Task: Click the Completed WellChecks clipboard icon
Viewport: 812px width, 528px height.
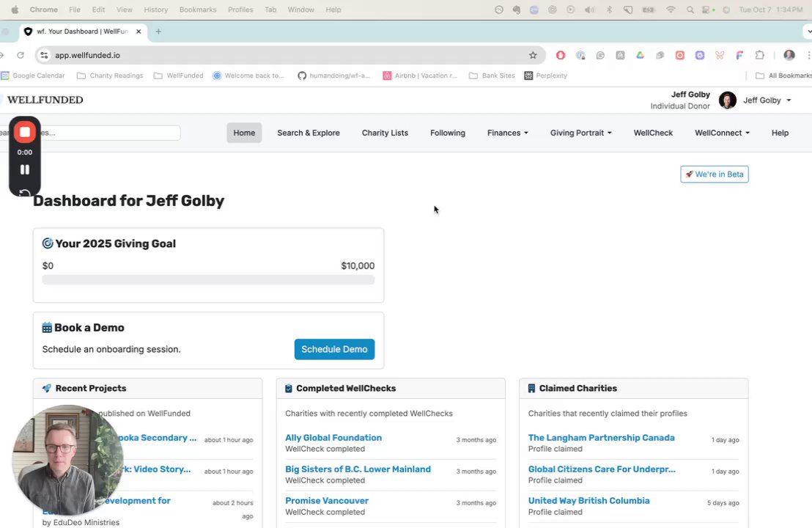Action: click(x=289, y=388)
